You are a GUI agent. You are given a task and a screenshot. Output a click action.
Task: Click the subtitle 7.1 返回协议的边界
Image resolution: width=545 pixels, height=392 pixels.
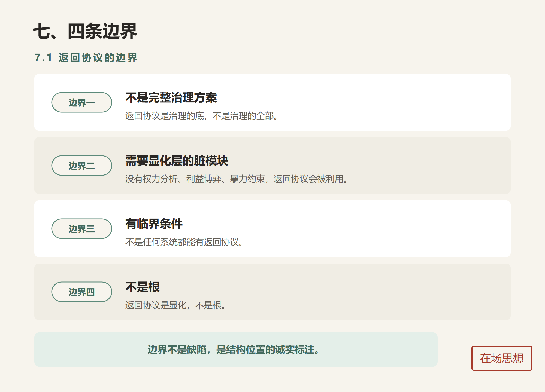click(x=86, y=58)
